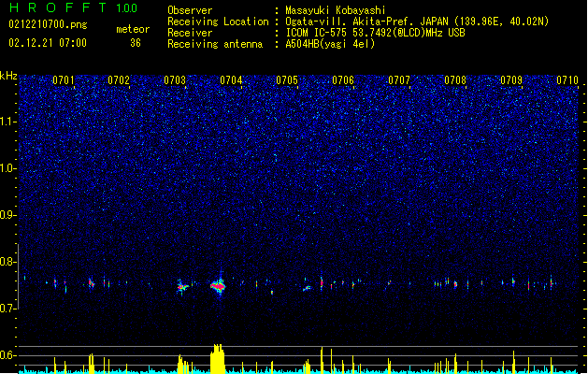Click the 0.7 kHz axis label
Screen dimensions: 588x374
(7, 309)
